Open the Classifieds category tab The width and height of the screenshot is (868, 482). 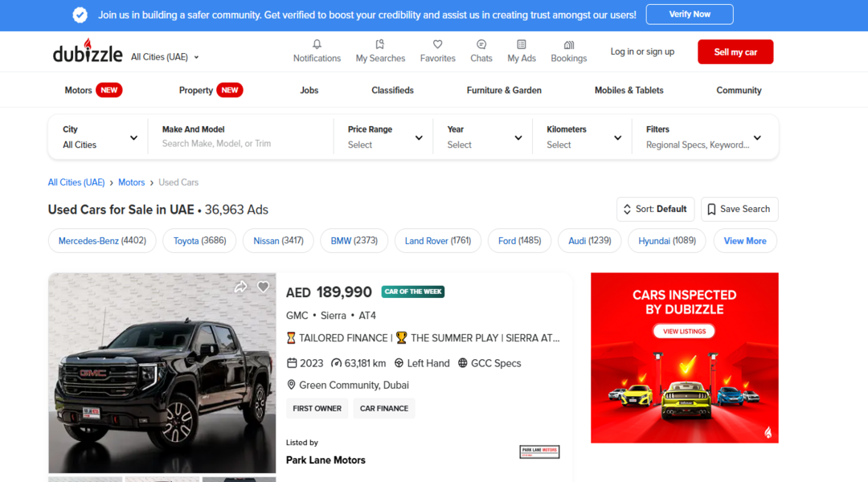(x=392, y=90)
